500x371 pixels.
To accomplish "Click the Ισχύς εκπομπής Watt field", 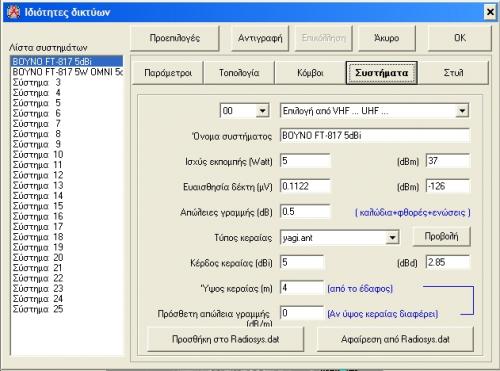I will 305,161.
